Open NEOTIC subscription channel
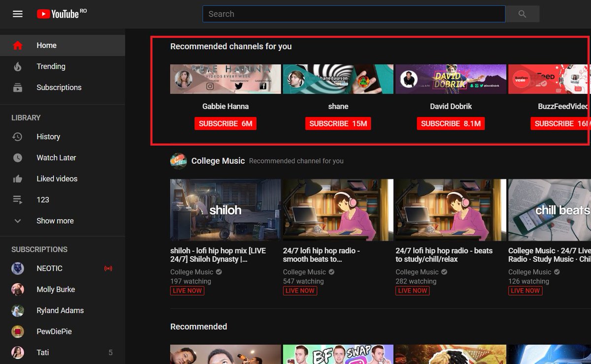591x364 pixels. pos(63,269)
